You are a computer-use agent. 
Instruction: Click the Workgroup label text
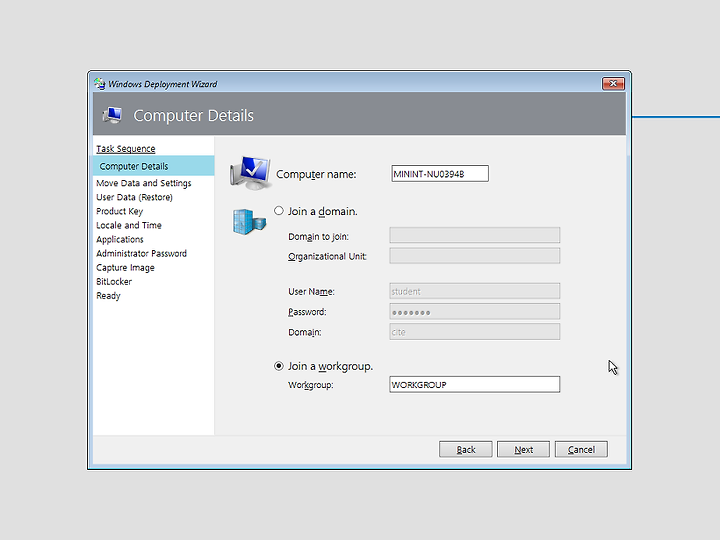point(311,385)
